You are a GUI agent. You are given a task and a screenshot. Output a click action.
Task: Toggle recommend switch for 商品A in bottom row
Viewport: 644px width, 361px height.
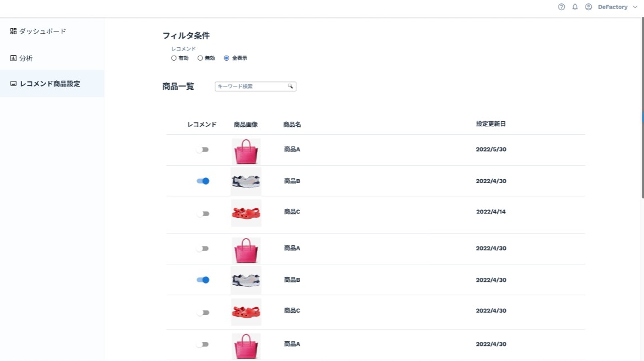tap(202, 345)
